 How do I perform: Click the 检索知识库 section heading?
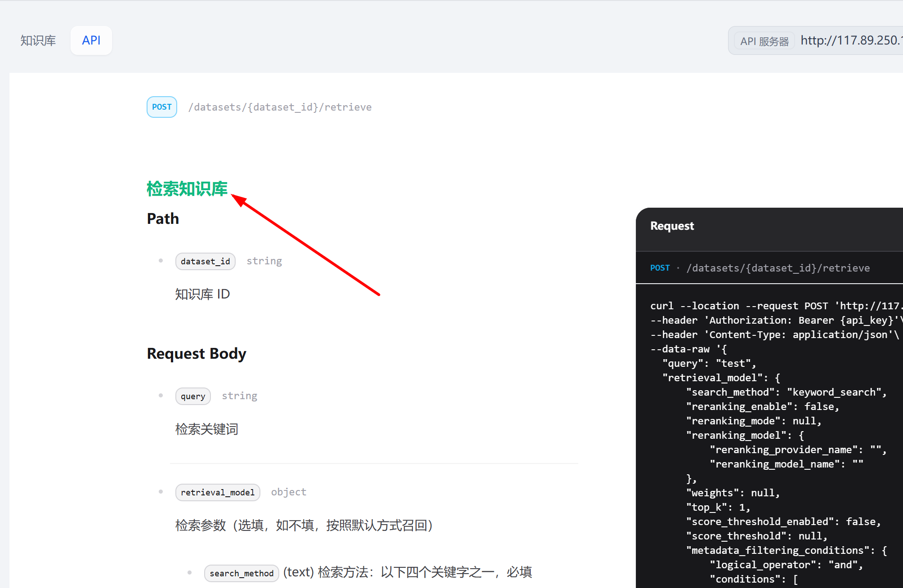click(187, 189)
